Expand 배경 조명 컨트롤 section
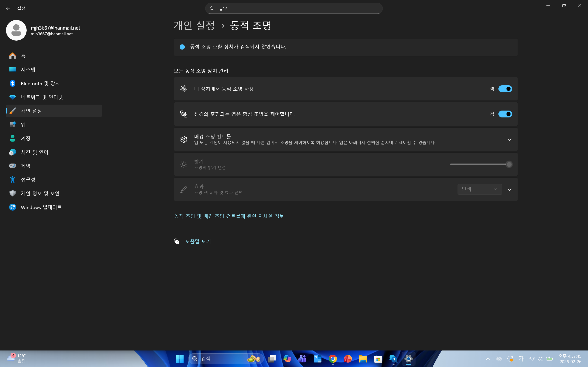 509,139
